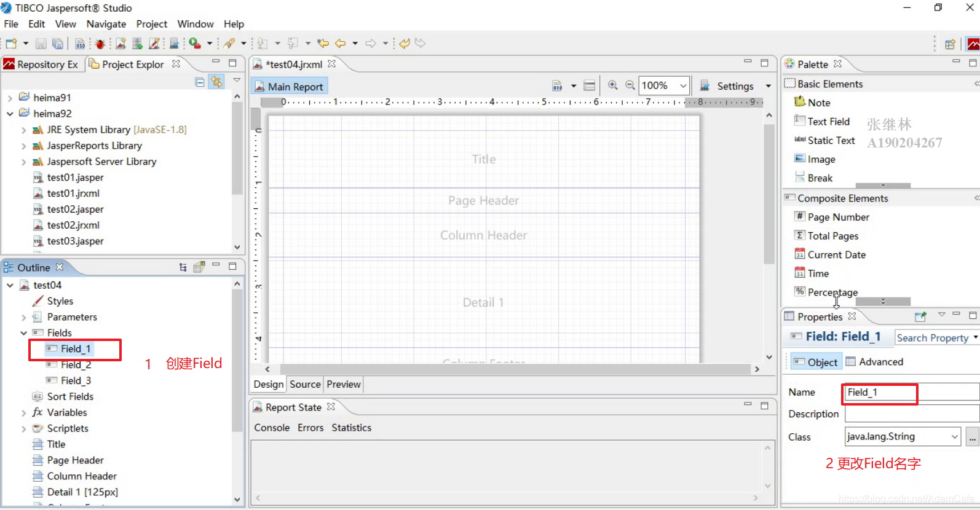
Task: Switch to the Preview tab
Action: click(344, 384)
